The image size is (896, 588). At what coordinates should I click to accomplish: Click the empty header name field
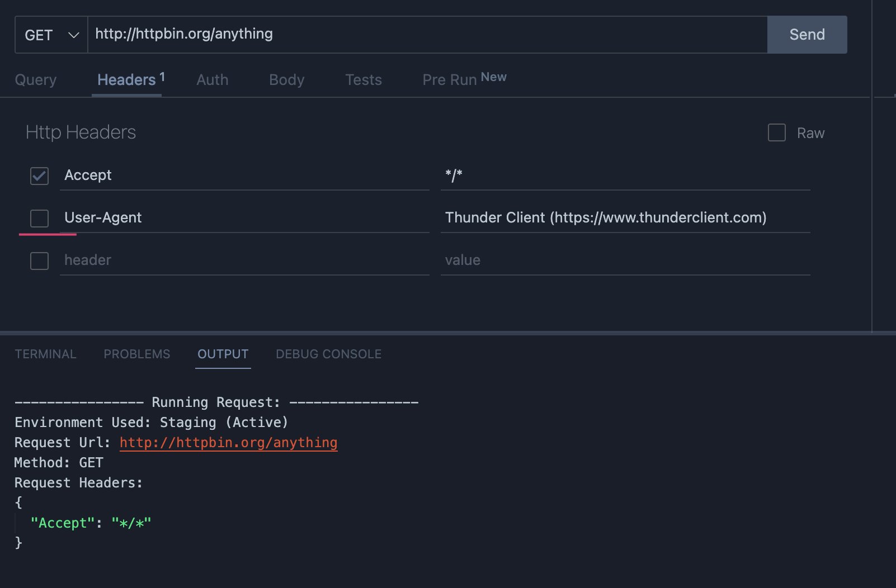point(244,260)
